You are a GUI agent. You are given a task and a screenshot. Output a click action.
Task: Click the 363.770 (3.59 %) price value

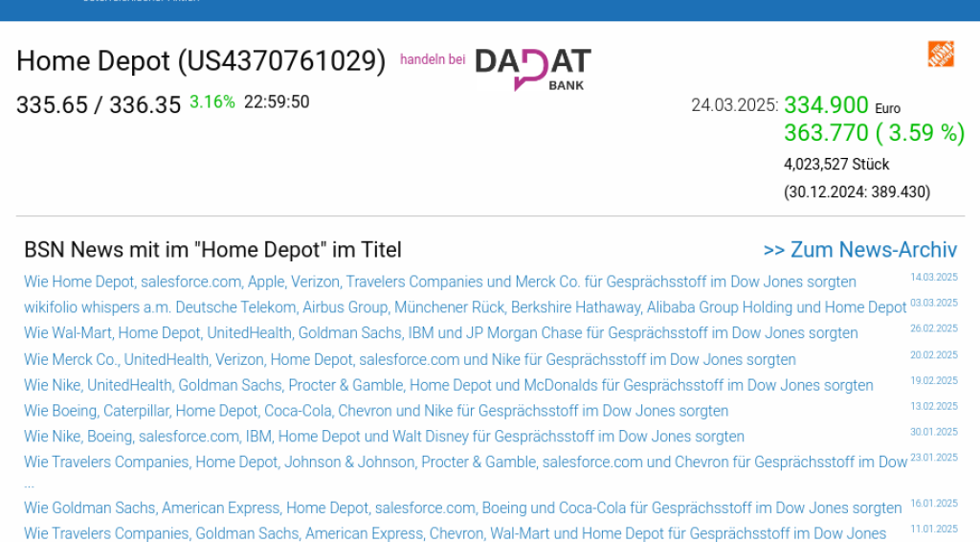click(873, 133)
